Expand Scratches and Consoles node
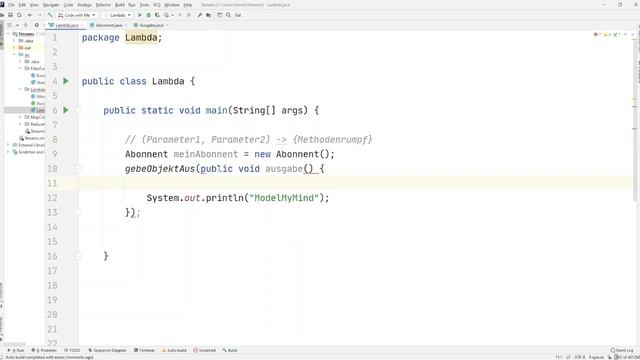 pyautogui.click(x=9, y=152)
